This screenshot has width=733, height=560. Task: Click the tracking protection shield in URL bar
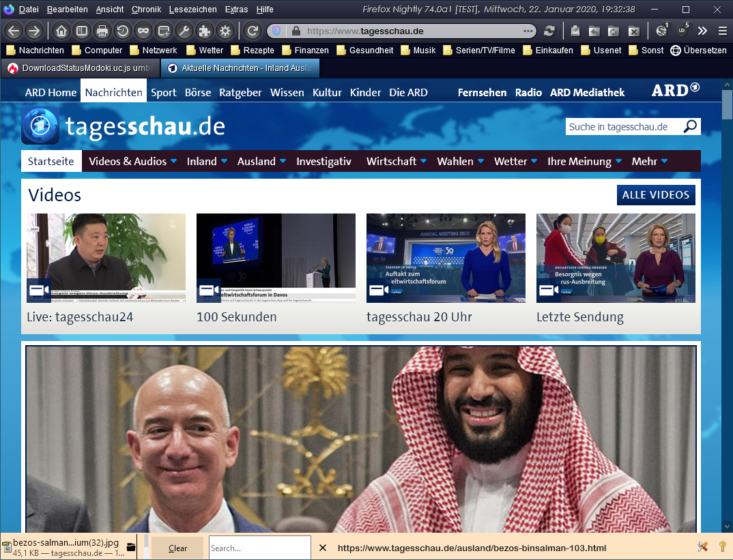pos(276,31)
